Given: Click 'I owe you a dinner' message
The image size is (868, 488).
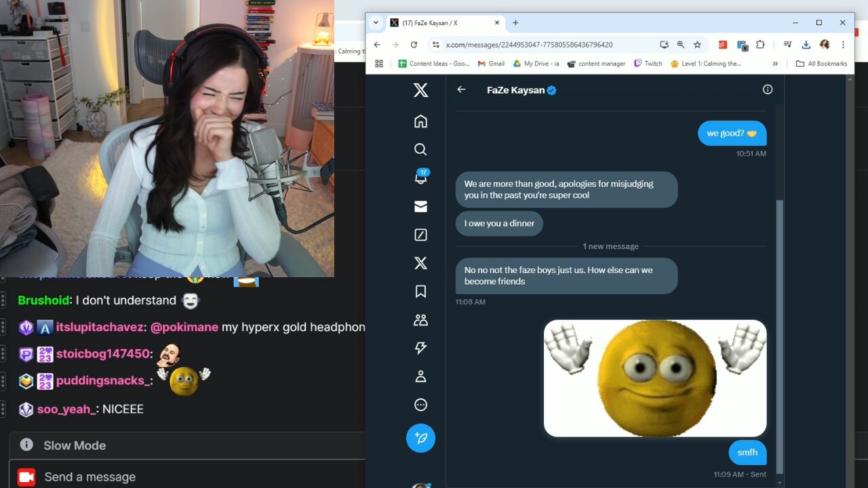Looking at the screenshot, I should click(x=499, y=224).
